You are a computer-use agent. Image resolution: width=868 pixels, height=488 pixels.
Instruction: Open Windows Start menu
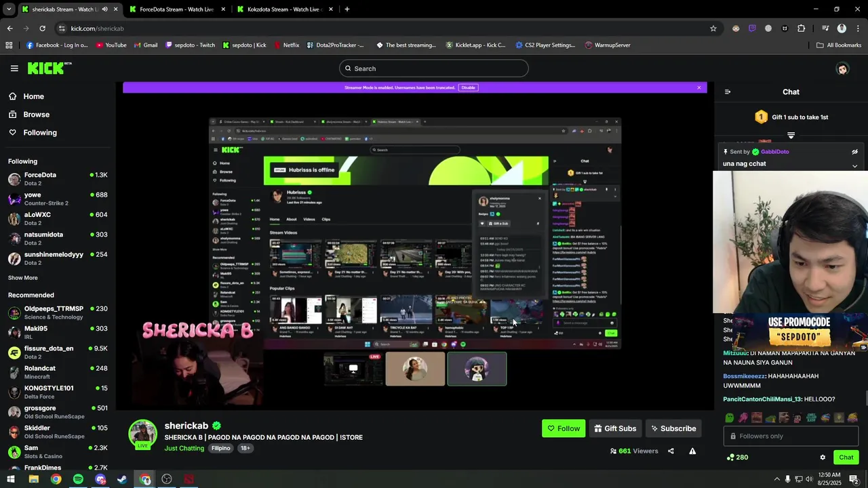click(x=11, y=479)
